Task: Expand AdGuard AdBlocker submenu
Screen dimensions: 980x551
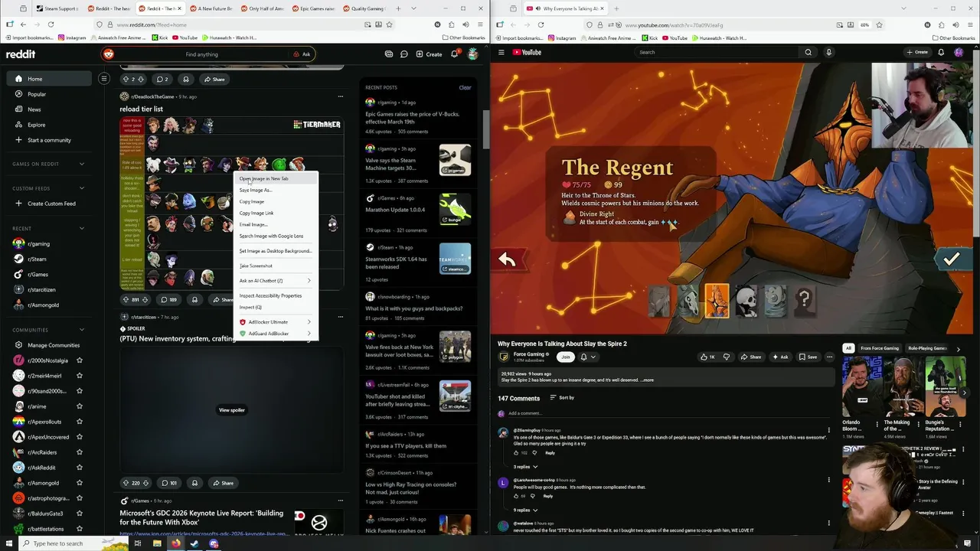Action: (x=276, y=334)
